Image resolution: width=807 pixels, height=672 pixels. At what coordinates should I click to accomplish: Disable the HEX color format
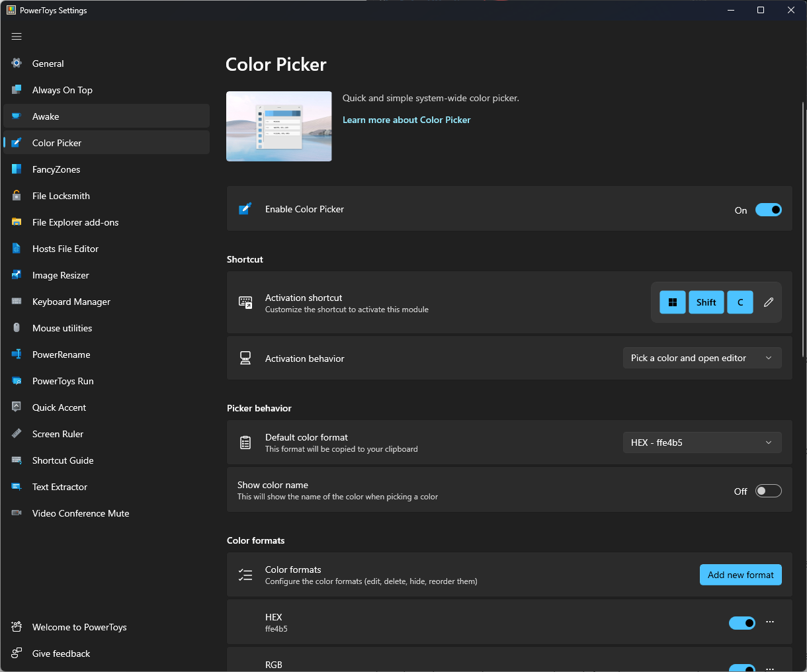(742, 622)
